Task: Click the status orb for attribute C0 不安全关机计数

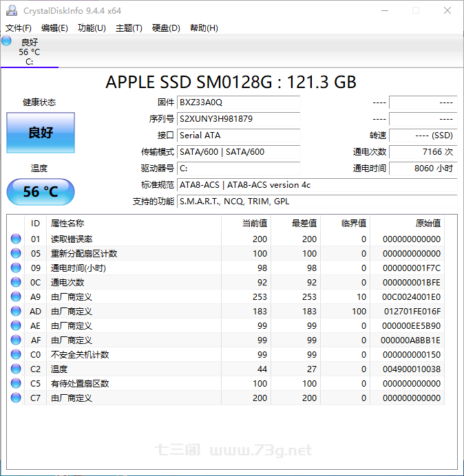Action: pos(16,354)
